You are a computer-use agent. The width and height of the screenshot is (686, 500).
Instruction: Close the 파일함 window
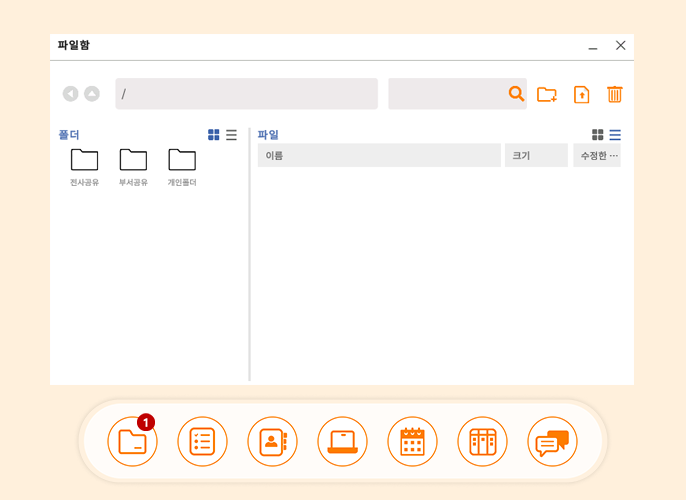tap(620, 45)
